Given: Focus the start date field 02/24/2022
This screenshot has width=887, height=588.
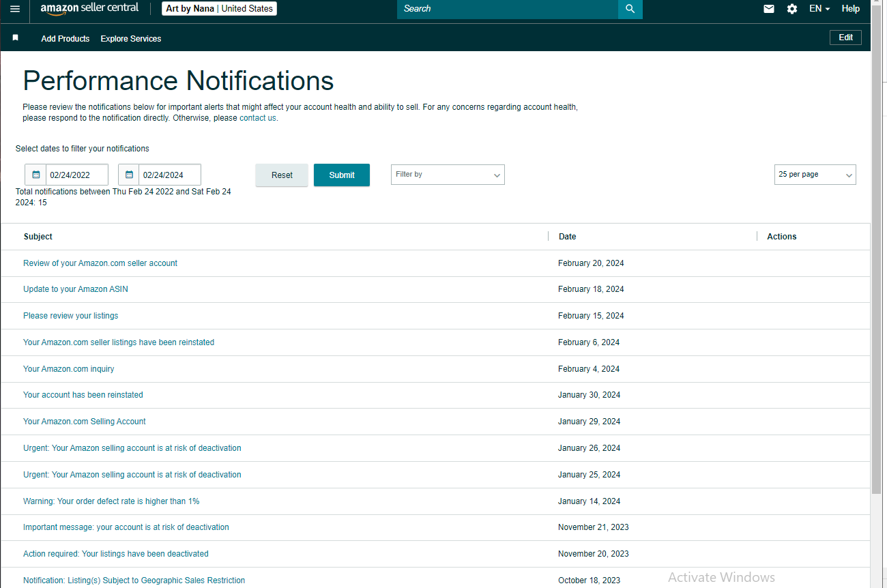Looking at the screenshot, I should point(77,175).
